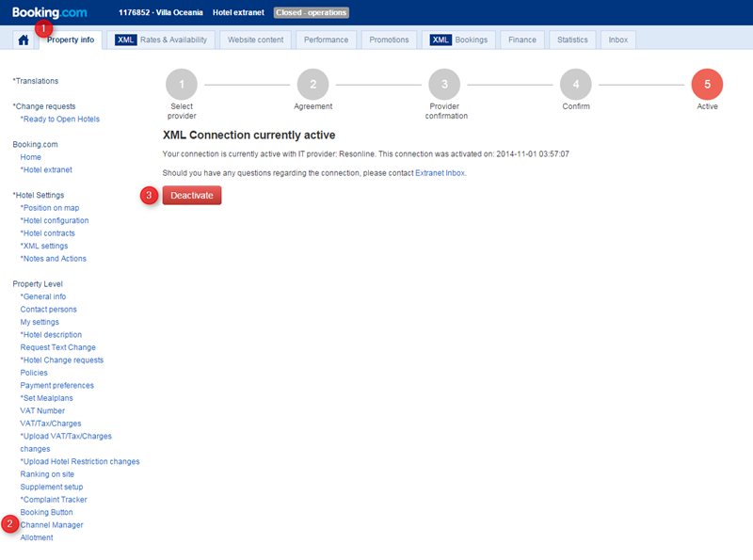Click the Property Level sidebar heading
The height and width of the screenshot is (560, 753).
pos(38,284)
